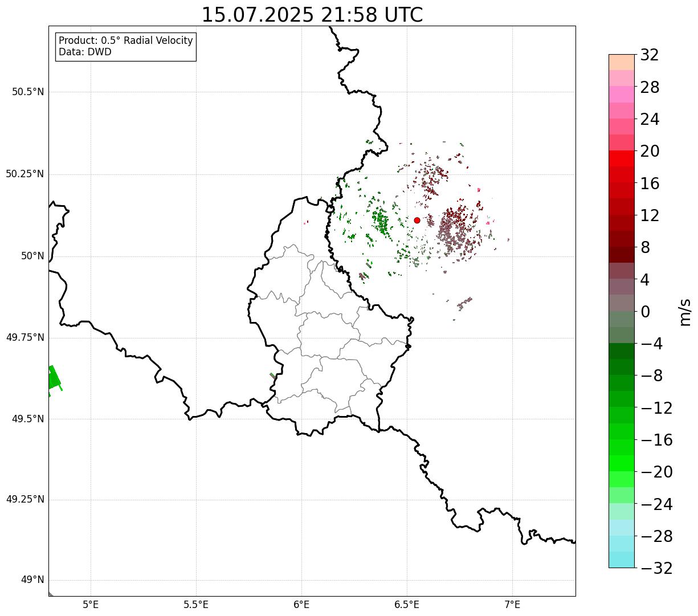Click the 'Data: DWD' label

(x=85, y=52)
